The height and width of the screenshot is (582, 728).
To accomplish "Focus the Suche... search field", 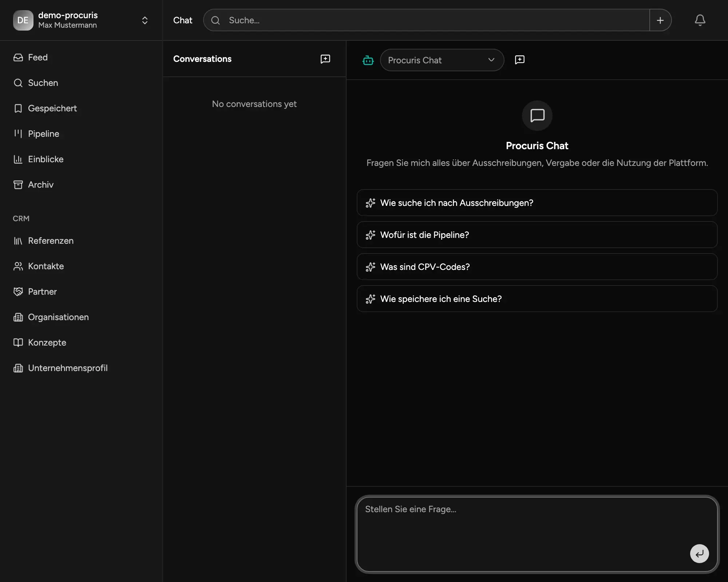I will point(426,20).
